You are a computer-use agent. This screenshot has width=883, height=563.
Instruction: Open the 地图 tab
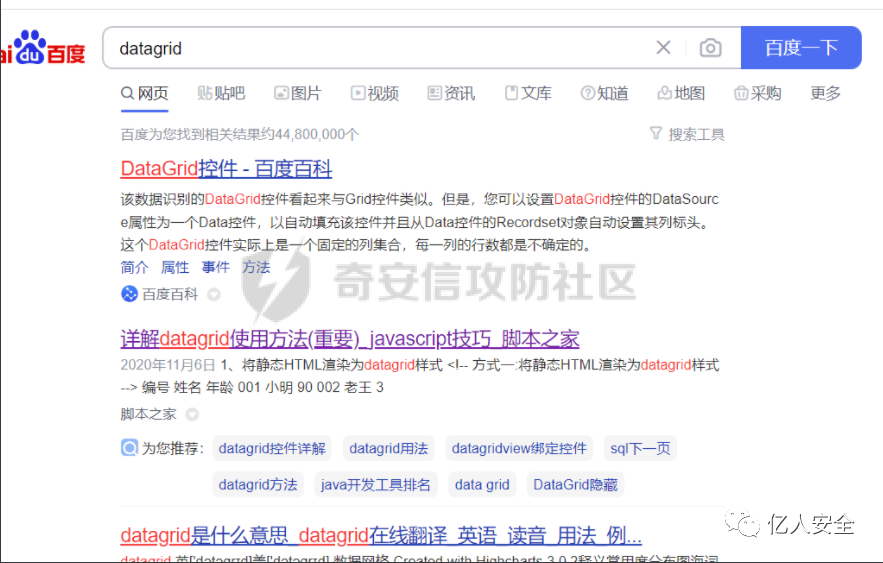point(681,93)
